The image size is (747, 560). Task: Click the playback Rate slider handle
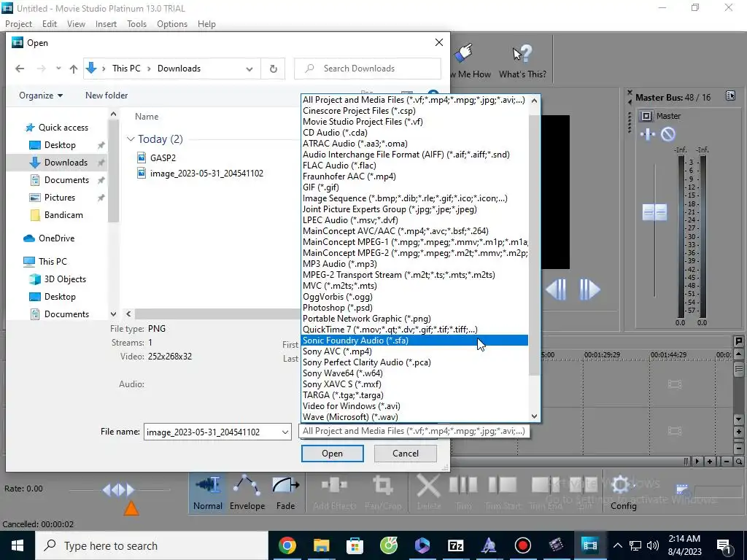(x=119, y=489)
